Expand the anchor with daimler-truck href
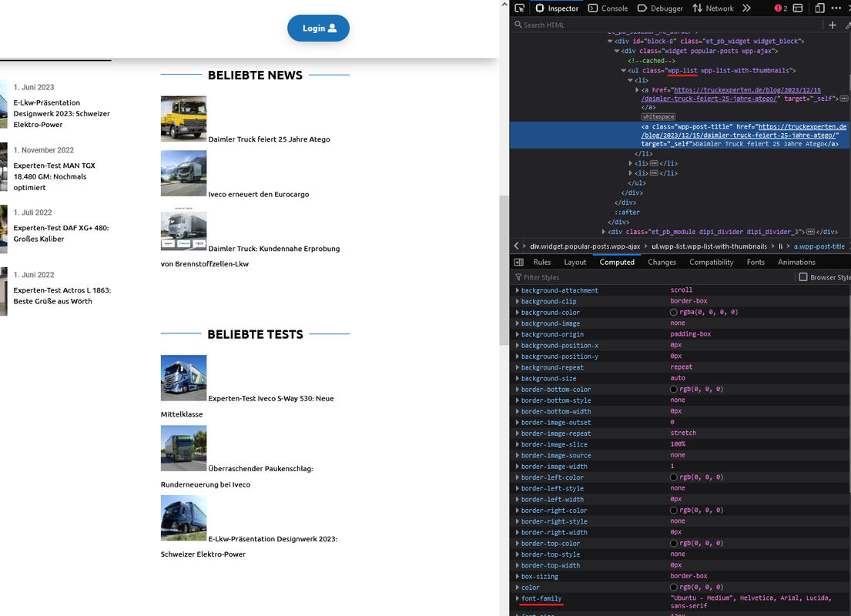This screenshot has height=616, width=851. click(x=637, y=90)
